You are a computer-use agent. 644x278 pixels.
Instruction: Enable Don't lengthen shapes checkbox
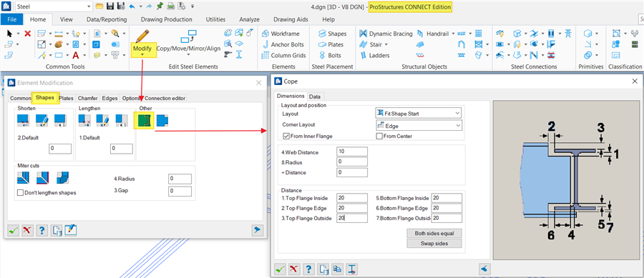(x=20, y=193)
